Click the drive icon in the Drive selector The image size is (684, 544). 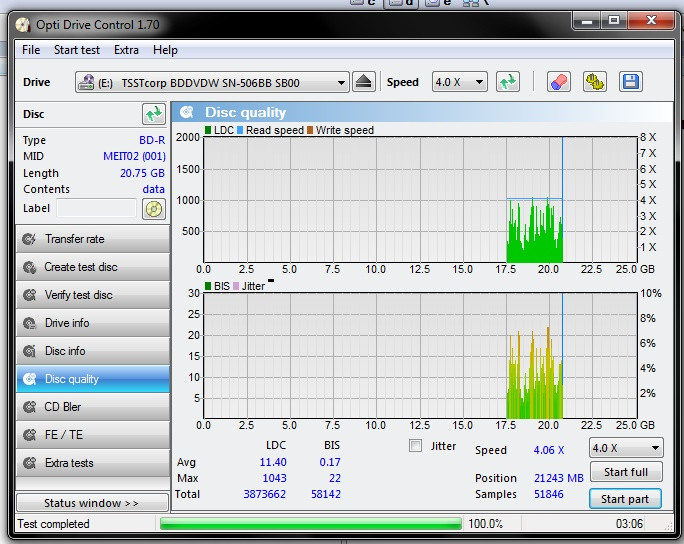(86, 82)
